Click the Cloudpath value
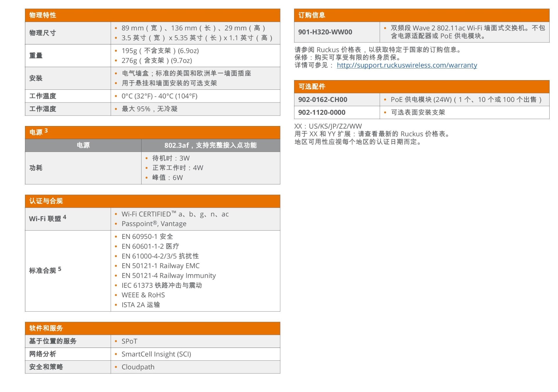This screenshot has height=392, width=558. (x=138, y=367)
